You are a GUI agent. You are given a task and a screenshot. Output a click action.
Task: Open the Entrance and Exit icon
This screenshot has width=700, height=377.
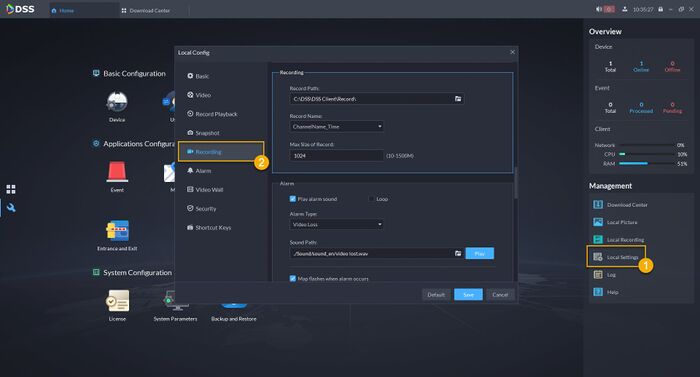tap(117, 230)
